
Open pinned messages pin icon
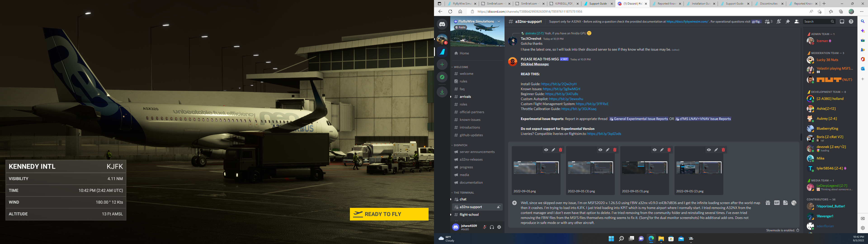click(x=788, y=21)
